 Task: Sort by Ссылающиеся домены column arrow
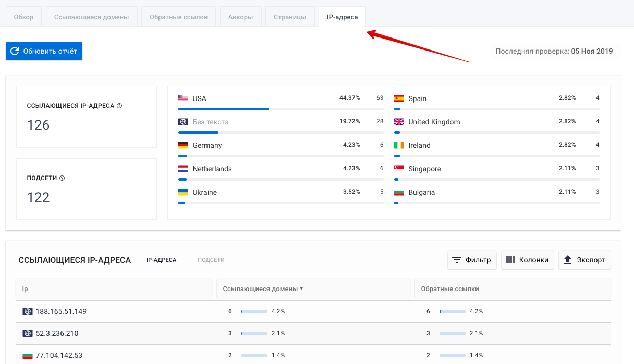[x=301, y=289]
